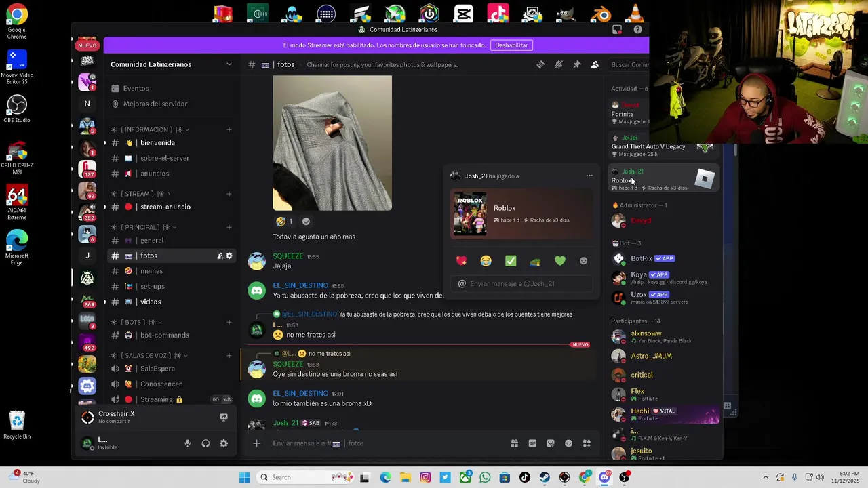Collapse the SALAS DE VOZ category
This screenshot has height=488, width=868.
[x=149, y=355]
